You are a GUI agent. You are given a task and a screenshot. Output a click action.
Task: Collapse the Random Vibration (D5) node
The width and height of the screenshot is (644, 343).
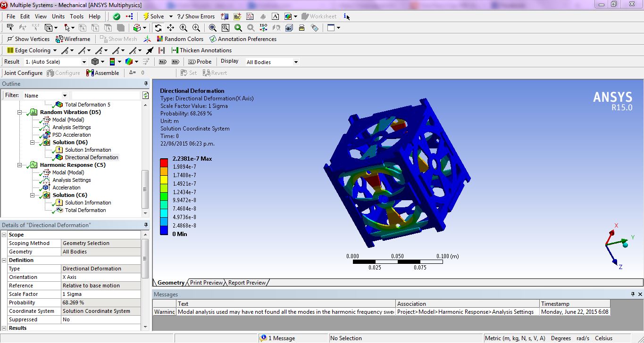coord(20,112)
